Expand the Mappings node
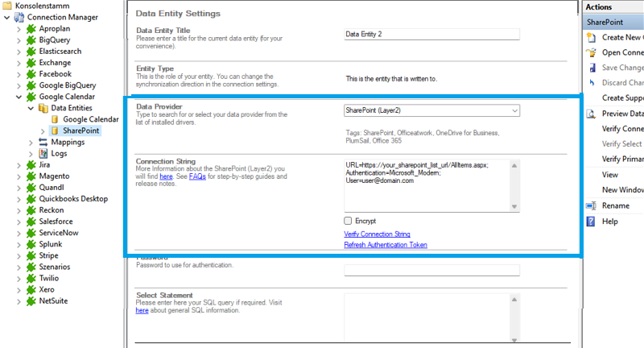The image size is (644, 348). [31, 143]
